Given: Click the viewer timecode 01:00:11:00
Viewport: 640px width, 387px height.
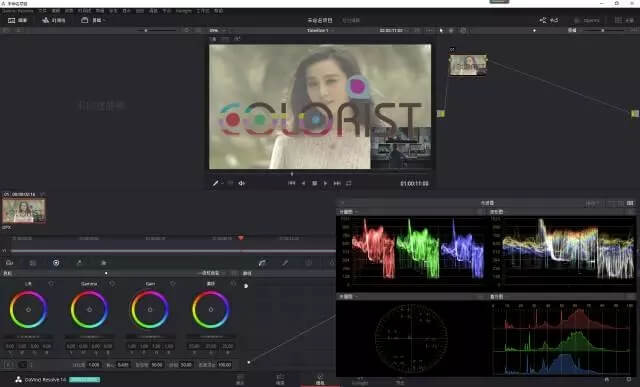Looking at the screenshot, I should pos(414,184).
